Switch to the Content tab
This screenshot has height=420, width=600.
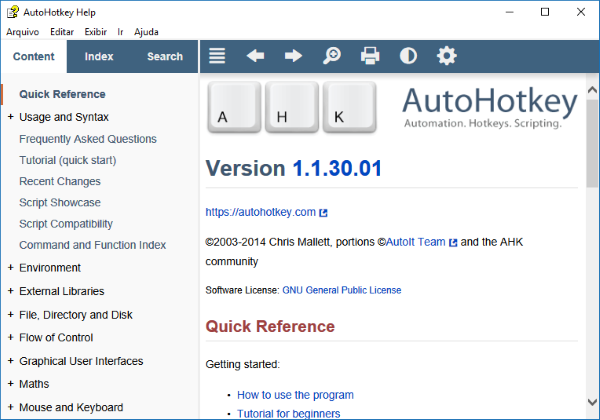coord(34,57)
